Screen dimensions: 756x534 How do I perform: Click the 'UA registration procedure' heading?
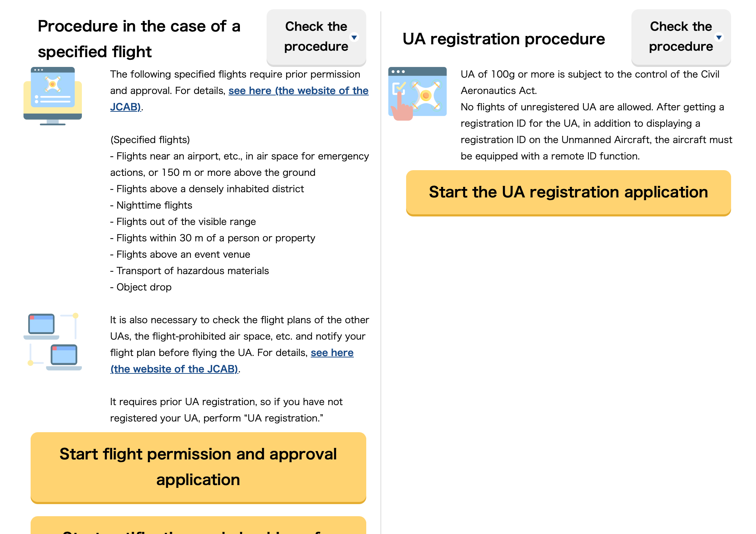click(x=503, y=39)
